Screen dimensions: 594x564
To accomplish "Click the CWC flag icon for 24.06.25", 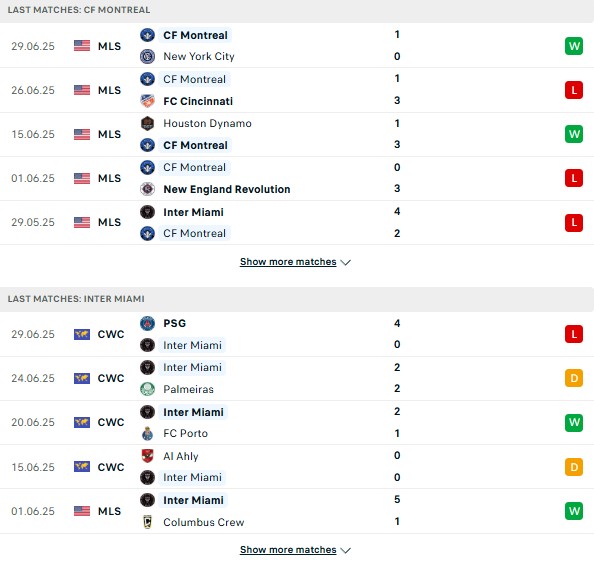I will (x=82, y=378).
